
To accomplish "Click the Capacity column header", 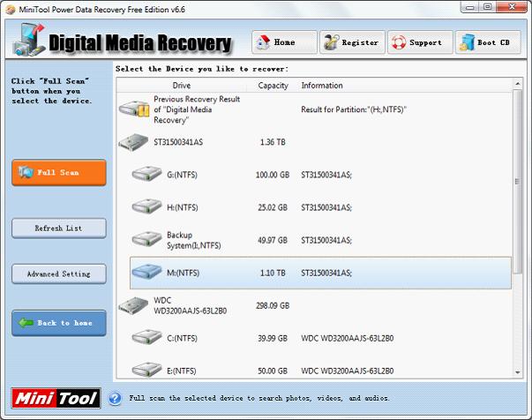I will [x=273, y=86].
